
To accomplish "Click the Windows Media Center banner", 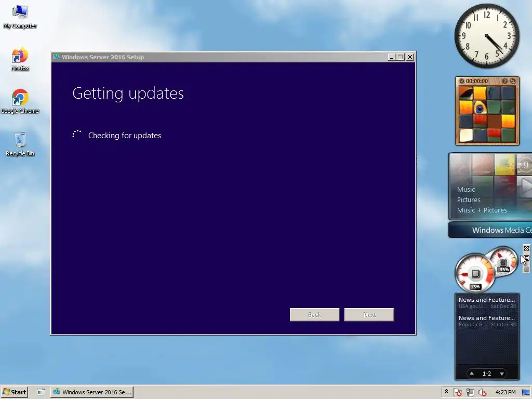I will pos(490,230).
